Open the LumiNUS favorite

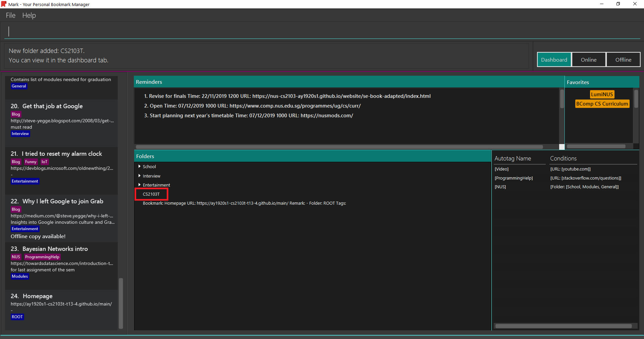(602, 94)
